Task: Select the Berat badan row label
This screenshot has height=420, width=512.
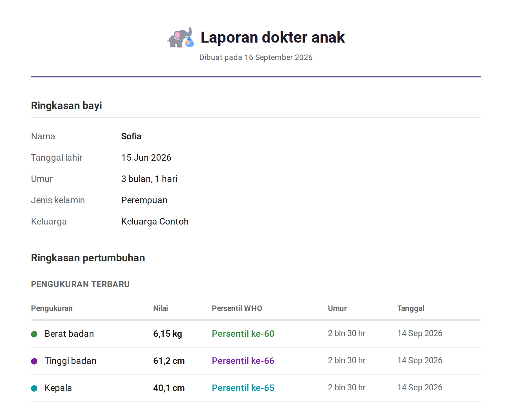Action: (x=69, y=334)
